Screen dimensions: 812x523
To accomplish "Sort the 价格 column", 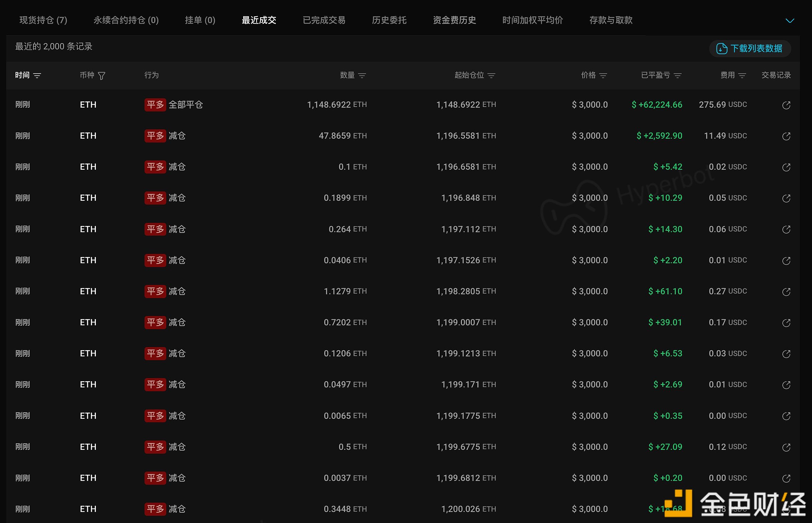I will (x=603, y=76).
